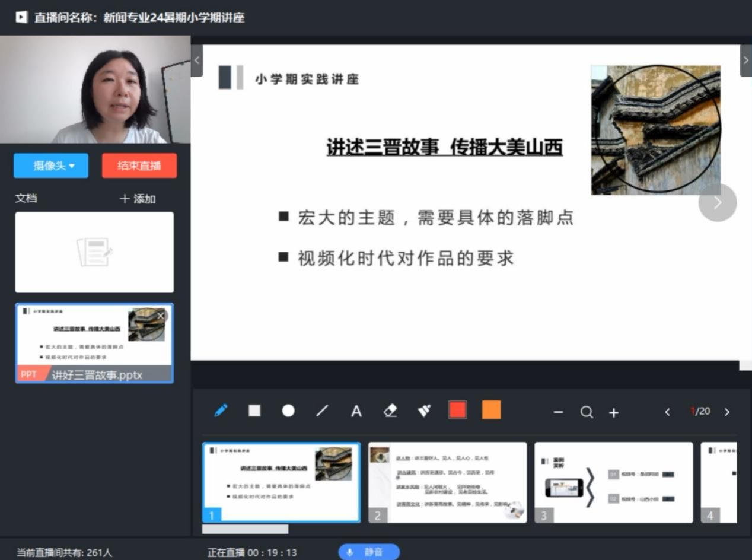The width and height of the screenshot is (752, 560).
Task: Expand the right side panel arrow
Action: coord(745,60)
